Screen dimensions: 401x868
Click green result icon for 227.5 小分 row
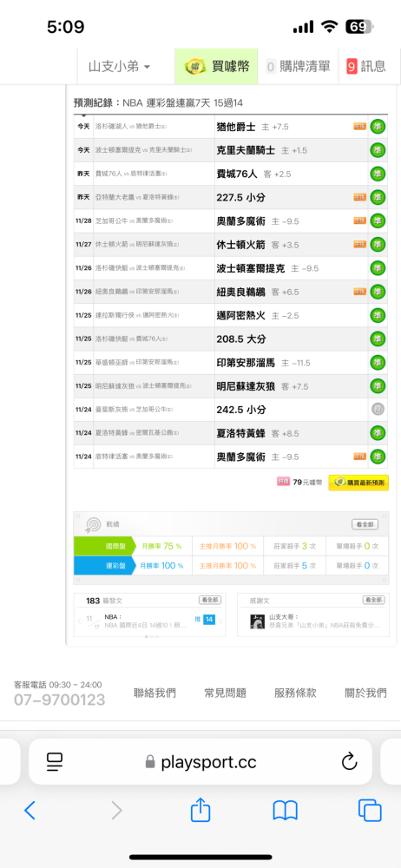tap(378, 197)
